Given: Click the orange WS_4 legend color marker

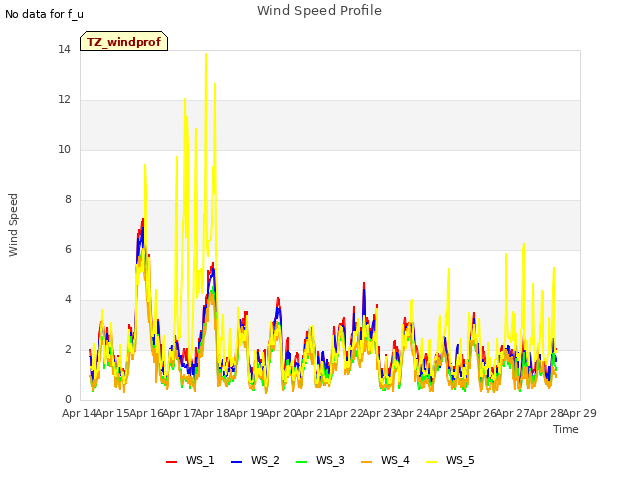Looking at the screenshot, I should [367, 462].
